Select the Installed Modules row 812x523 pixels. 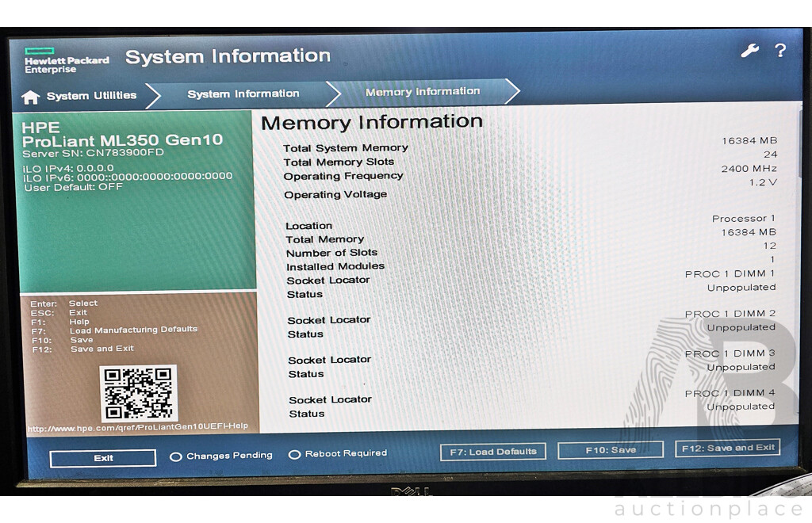point(530,263)
